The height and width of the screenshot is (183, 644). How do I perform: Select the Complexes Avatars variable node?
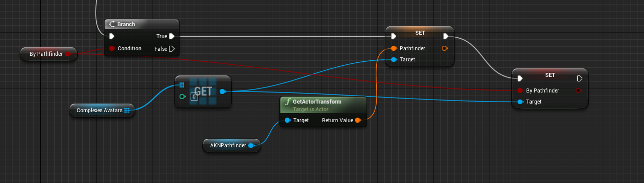click(x=102, y=110)
